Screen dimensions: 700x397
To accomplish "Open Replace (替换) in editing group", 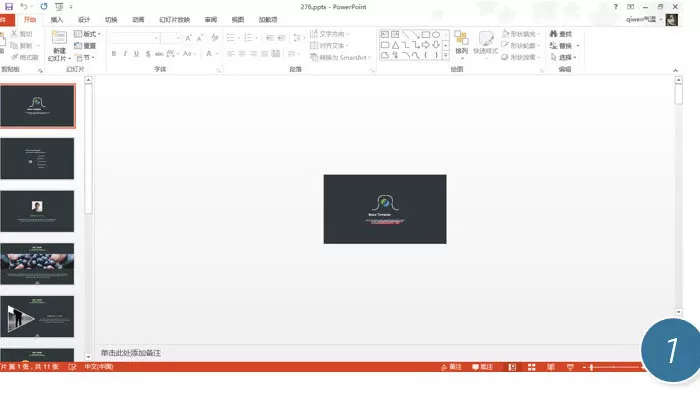I will [565, 46].
